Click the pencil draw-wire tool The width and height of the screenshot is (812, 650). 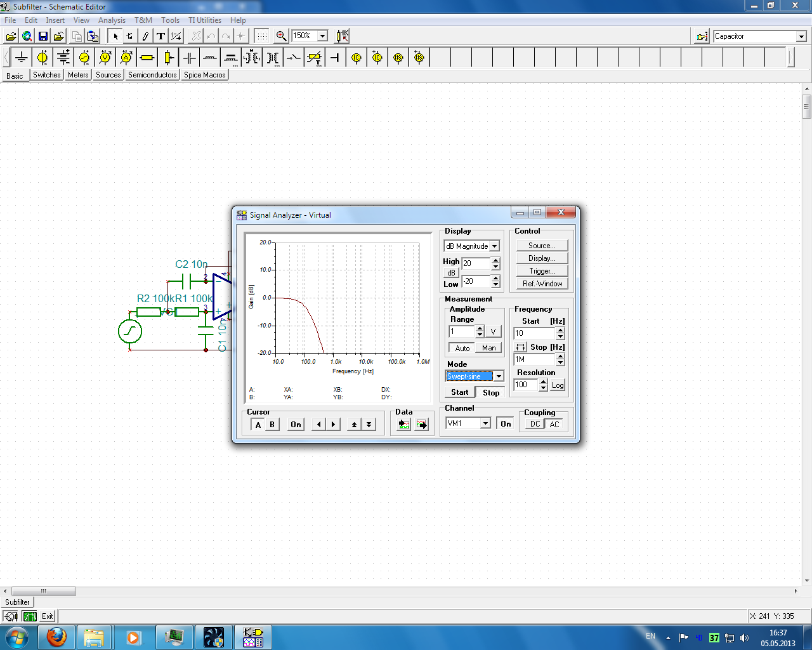145,36
